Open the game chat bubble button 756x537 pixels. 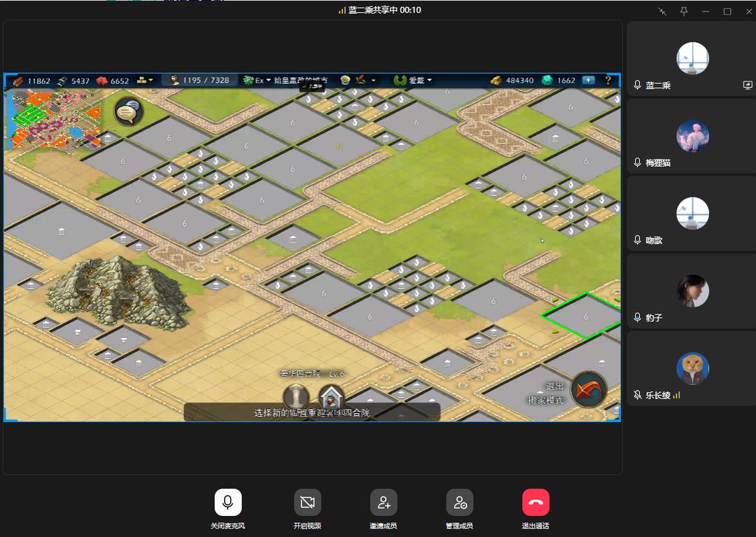[128, 112]
